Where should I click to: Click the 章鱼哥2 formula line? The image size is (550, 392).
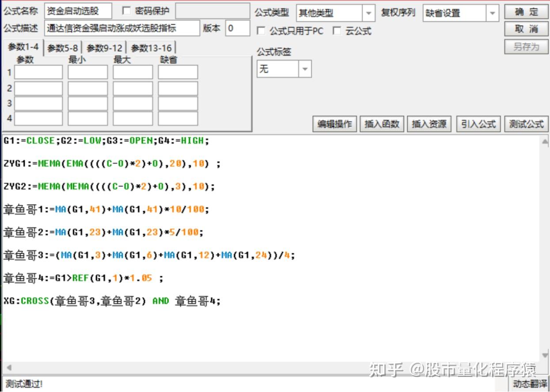tap(103, 232)
